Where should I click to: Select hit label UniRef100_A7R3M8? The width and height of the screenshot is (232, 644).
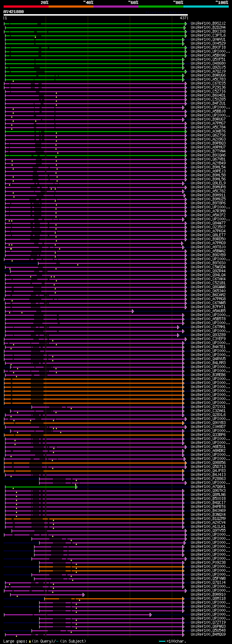tap(208, 211)
